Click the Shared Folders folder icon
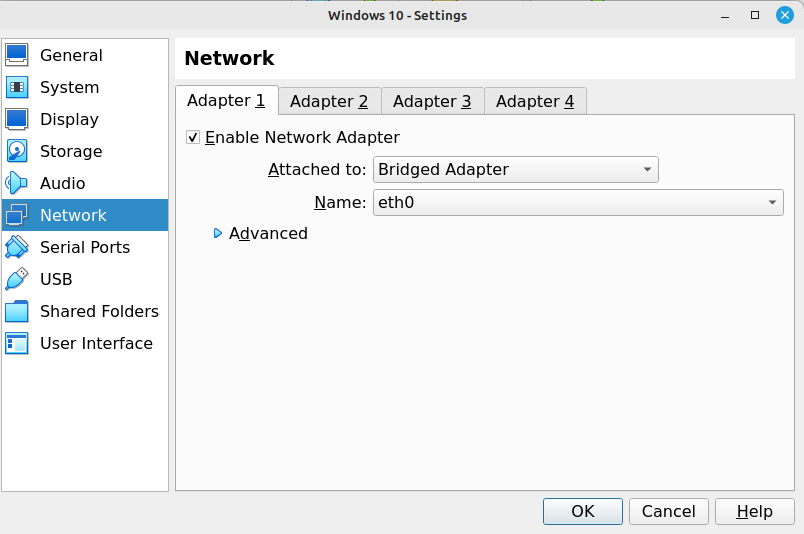The height and width of the screenshot is (534, 804). (17, 311)
